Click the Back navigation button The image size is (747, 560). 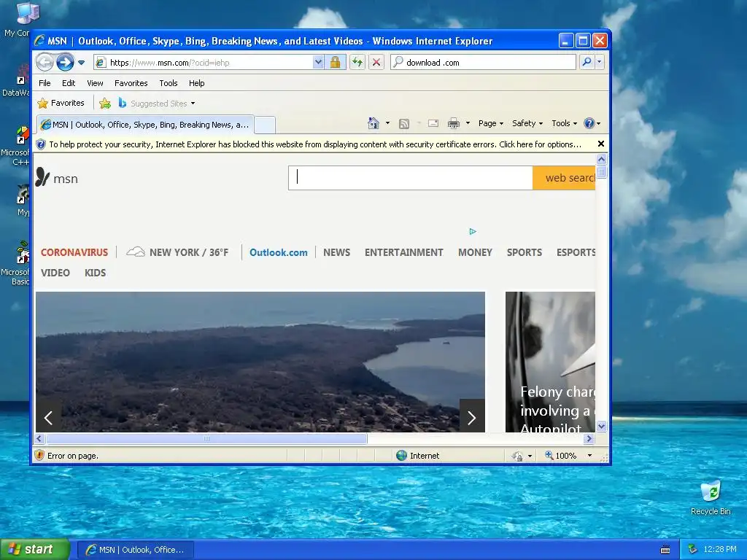44,63
